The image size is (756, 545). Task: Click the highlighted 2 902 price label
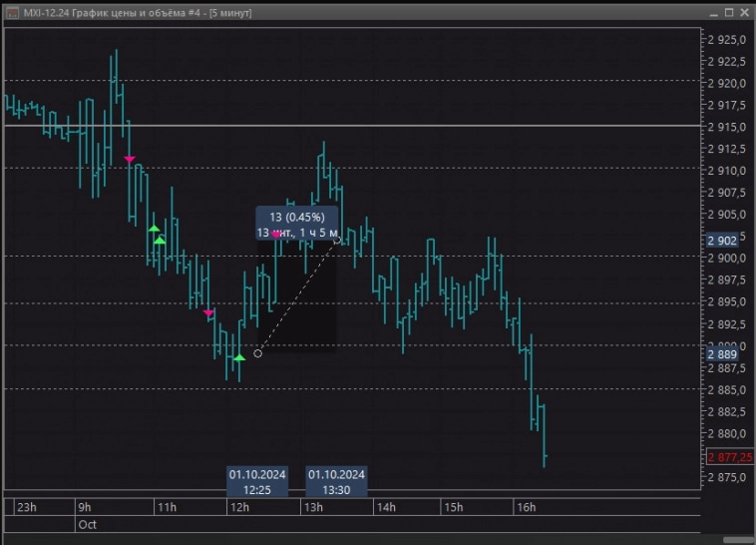[x=722, y=241]
